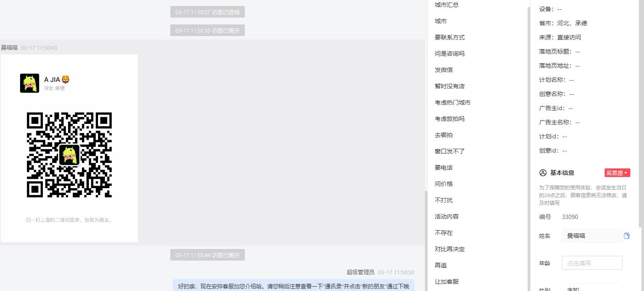Click the 设备 info row
This screenshot has width=644, height=291.
click(x=550, y=9)
